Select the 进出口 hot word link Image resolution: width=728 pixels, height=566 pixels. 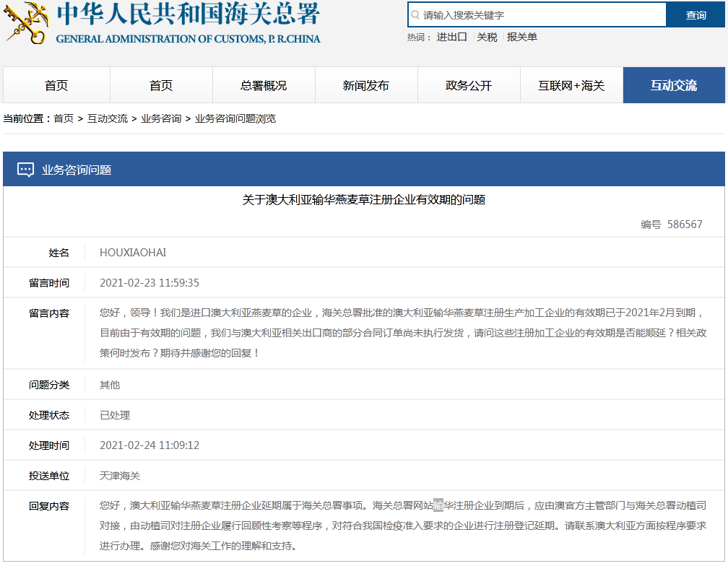[451, 38]
